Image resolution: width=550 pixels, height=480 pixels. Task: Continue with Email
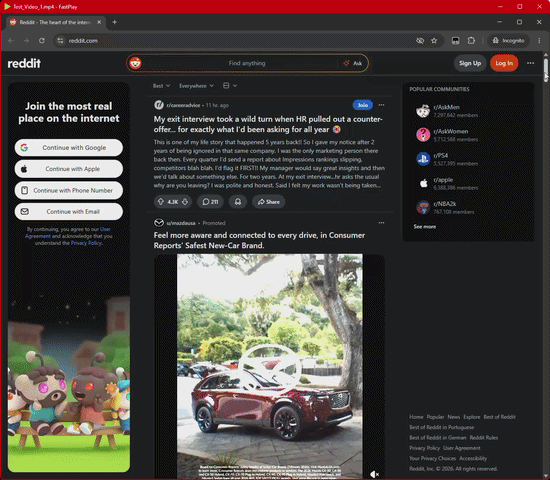(69, 212)
